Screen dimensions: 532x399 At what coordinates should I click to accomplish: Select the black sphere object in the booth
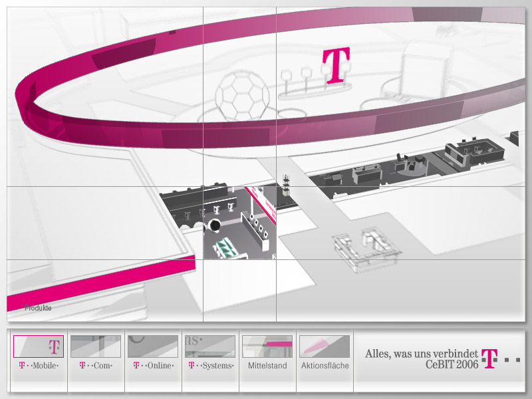(215, 226)
